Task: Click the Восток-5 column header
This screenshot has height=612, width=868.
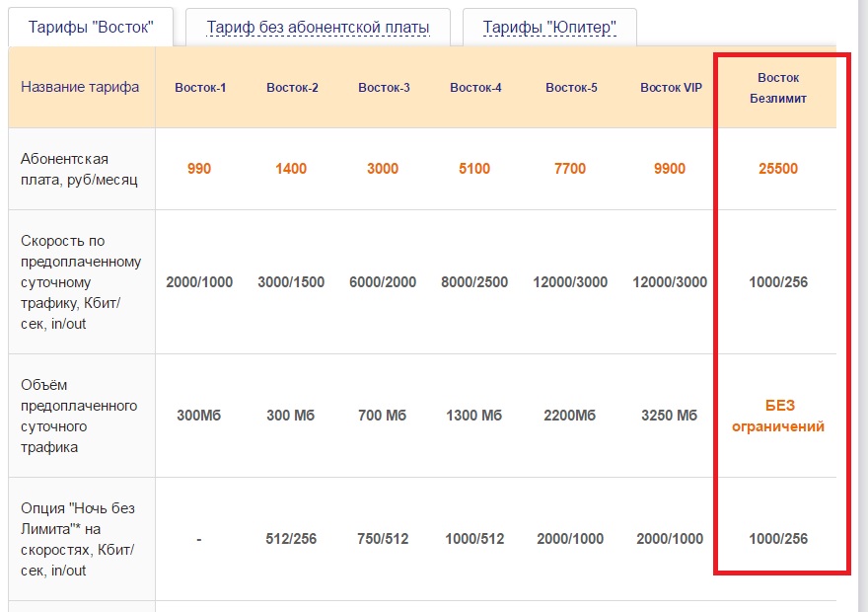Action: [x=571, y=88]
